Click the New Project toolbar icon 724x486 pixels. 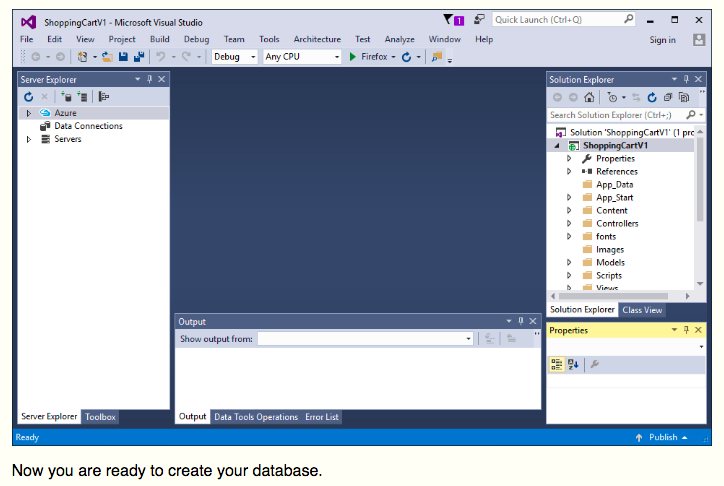pyautogui.click(x=82, y=57)
